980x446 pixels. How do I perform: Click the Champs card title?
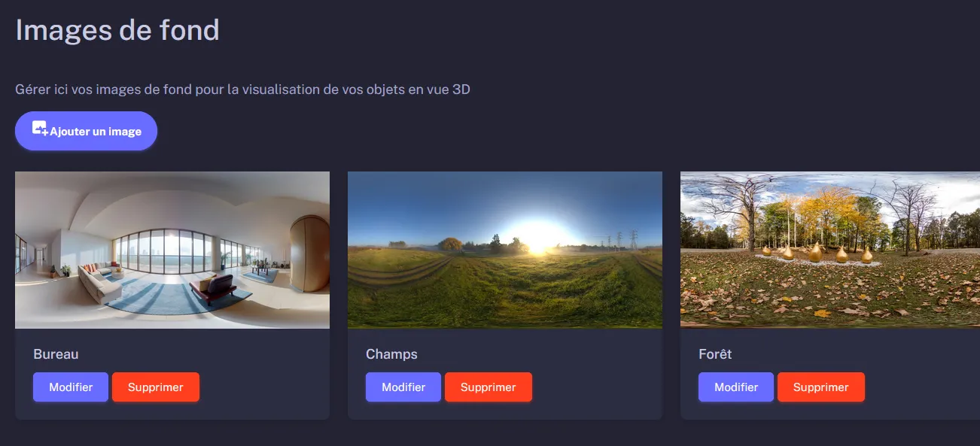coord(391,353)
